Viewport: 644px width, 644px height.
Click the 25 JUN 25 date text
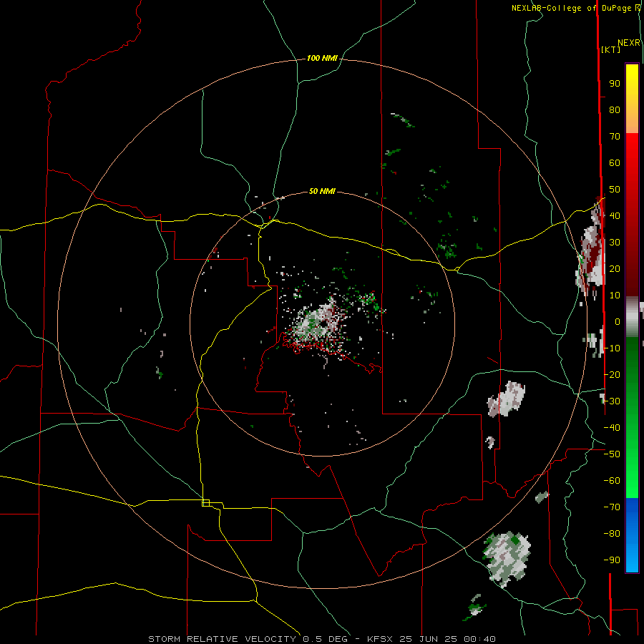point(429,639)
